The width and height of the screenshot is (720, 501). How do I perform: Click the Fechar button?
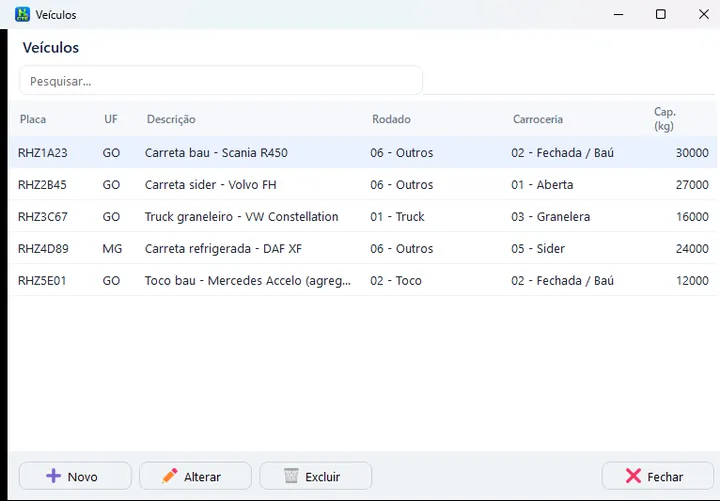pyautogui.click(x=658, y=476)
